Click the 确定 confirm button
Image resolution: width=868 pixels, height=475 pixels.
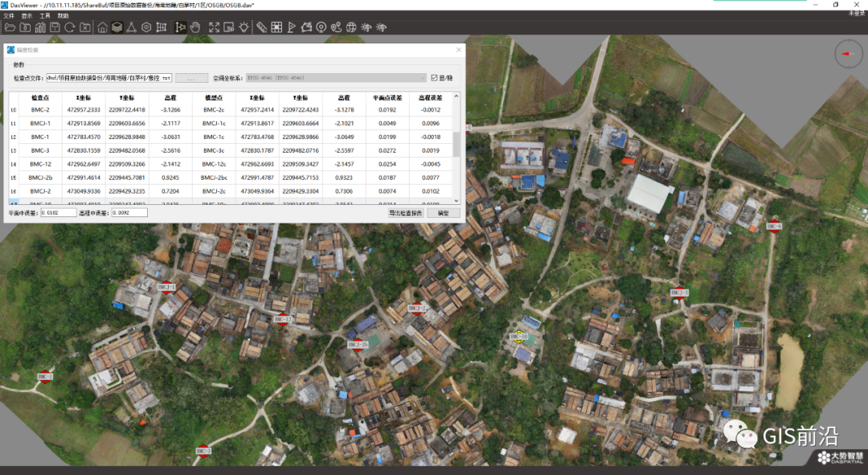(x=444, y=213)
